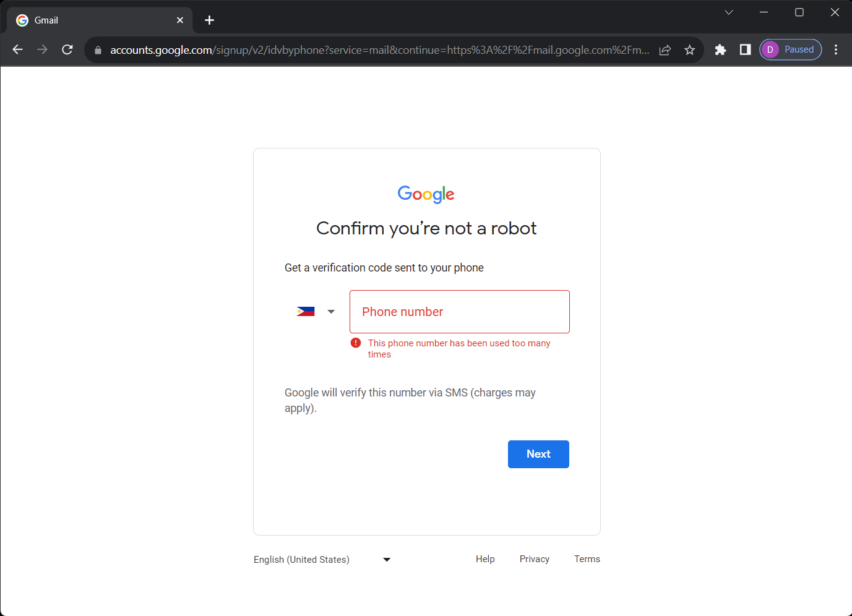Click the Next button

538,454
